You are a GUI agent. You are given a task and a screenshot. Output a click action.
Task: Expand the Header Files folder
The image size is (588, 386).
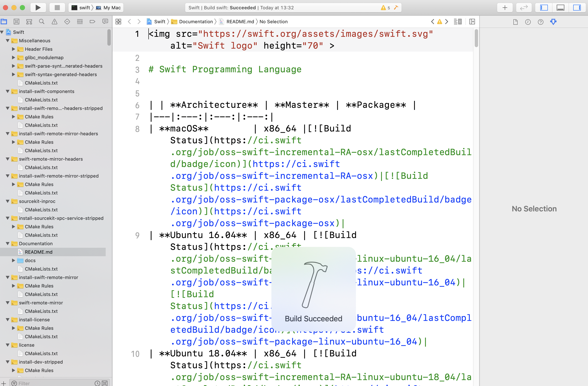[14, 49]
